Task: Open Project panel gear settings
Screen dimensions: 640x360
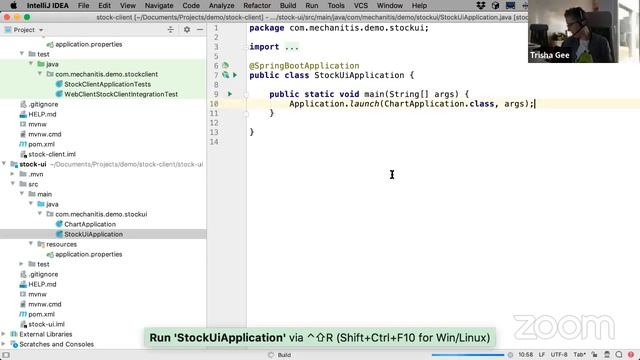Action: (187, 29)
